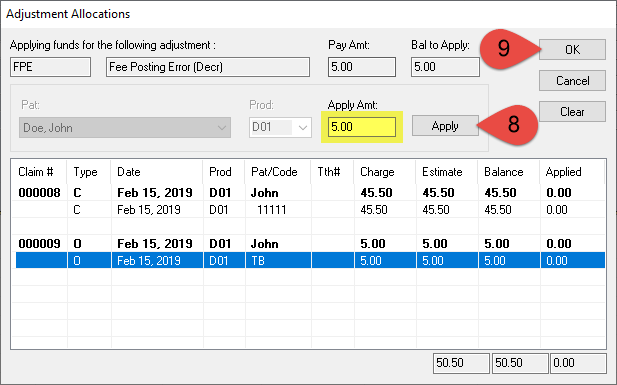This screenshot has width=617, height=385.
Task: Click the 0.00 applied total box
Action: (x=578, y=363)
